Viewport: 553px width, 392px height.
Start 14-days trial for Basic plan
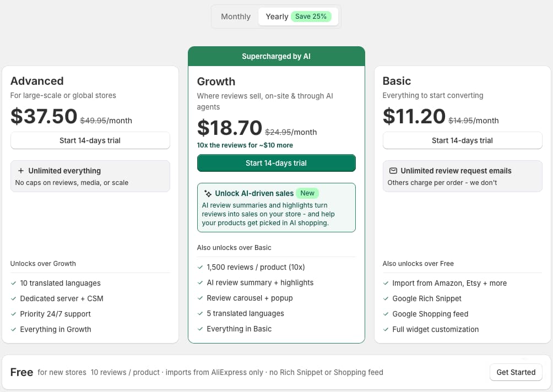click(x=462, y=140)
